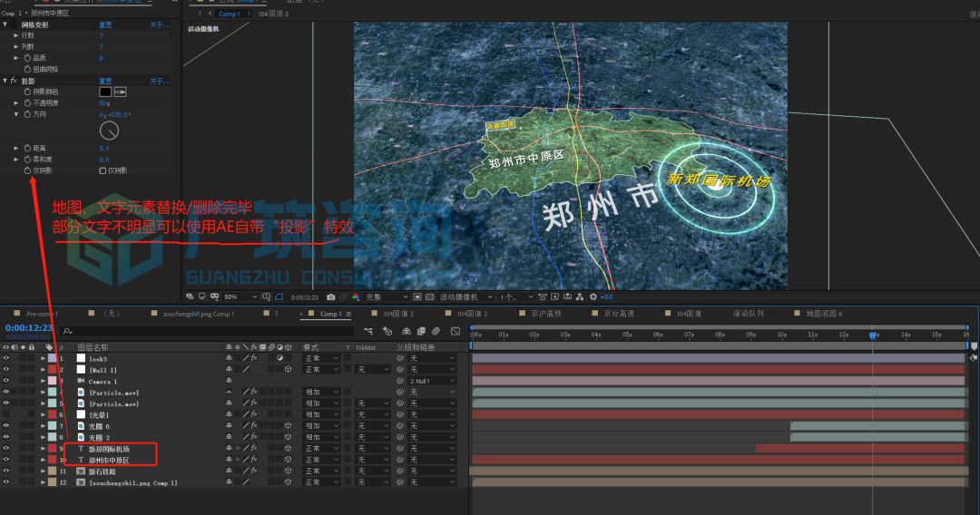Switch to the 104国道 3 timeline tab
Screen dimensions: 980x515
pos(397,314)
